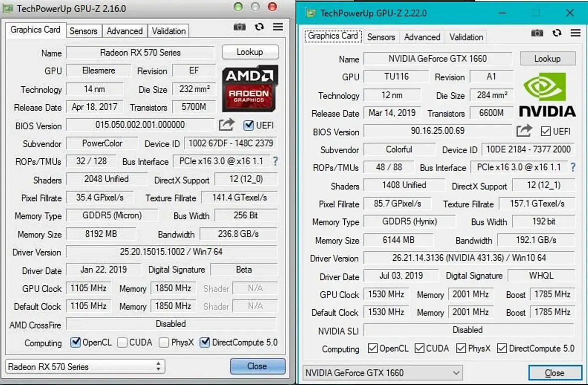Open Radeon RX 570 Series GPU selector dropdown
Screen dimensions: 588x385
(85, 367)
